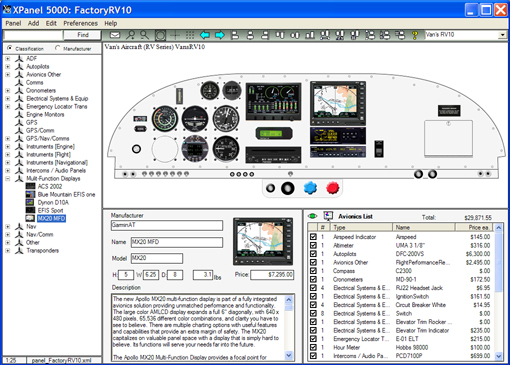
Task: Select MX20 MFD in the tree
Action: (51, 218)
